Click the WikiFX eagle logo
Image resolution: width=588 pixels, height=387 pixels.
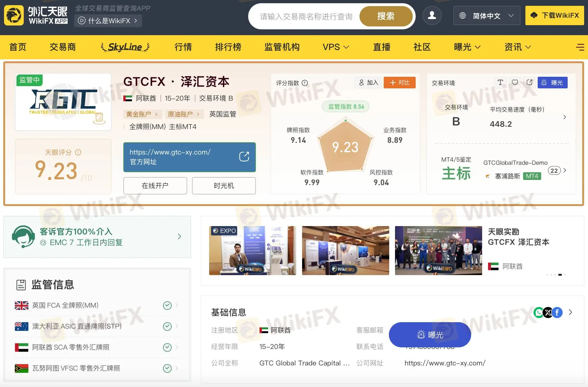click(x=14, y=15)
